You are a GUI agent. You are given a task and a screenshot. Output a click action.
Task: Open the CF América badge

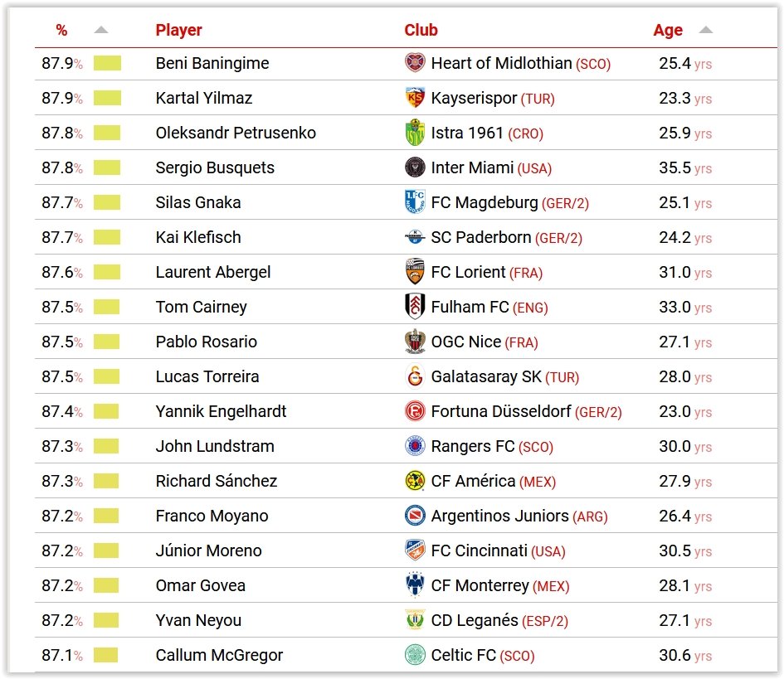coord(415,481)
